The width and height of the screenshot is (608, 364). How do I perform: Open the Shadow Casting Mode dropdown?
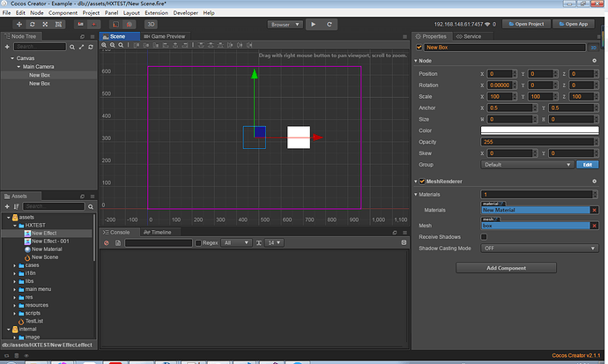[539, 249]
